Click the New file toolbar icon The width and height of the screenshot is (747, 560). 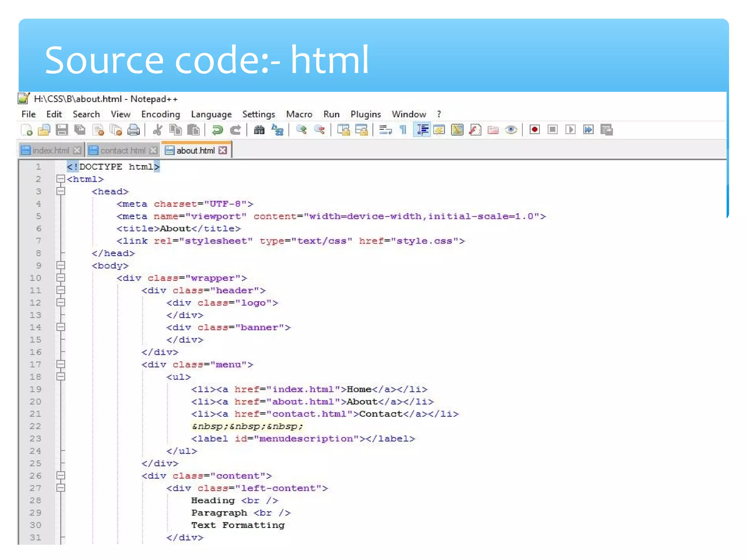[x=27, y=130]
